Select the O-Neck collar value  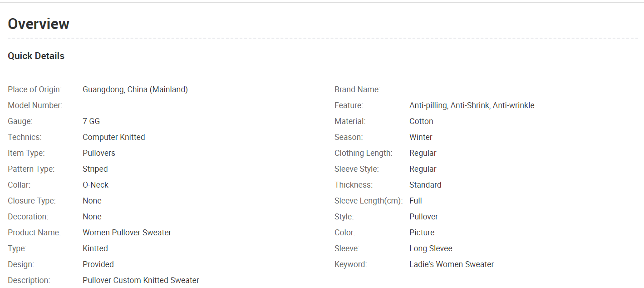click(96, 185)
